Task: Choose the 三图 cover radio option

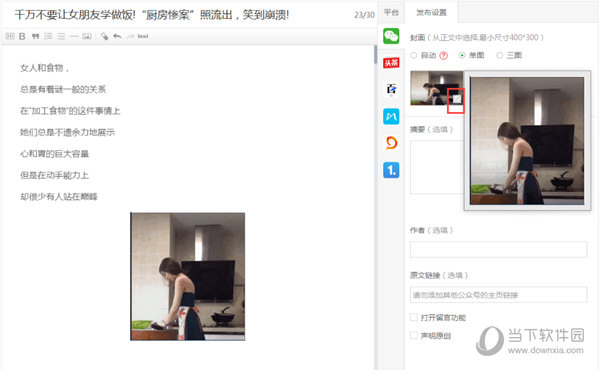Action: pos(500,55)
